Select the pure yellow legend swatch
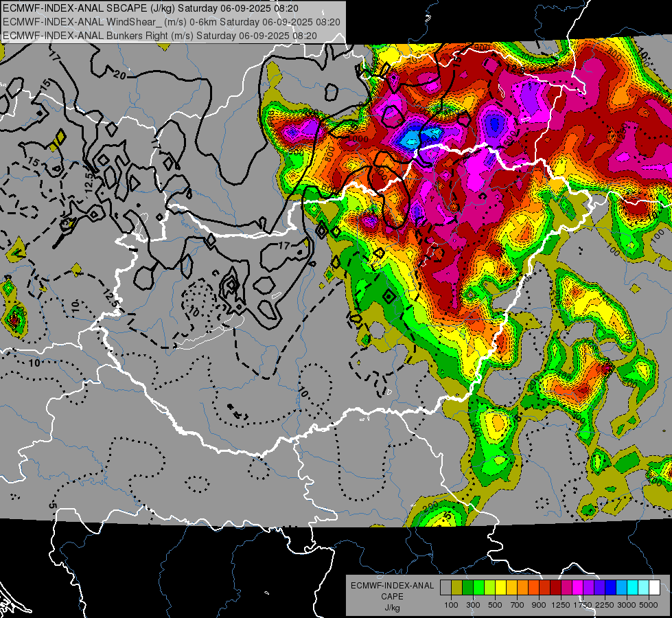The height and width of the screenshot is (618, 672). [x=500, y=588]
